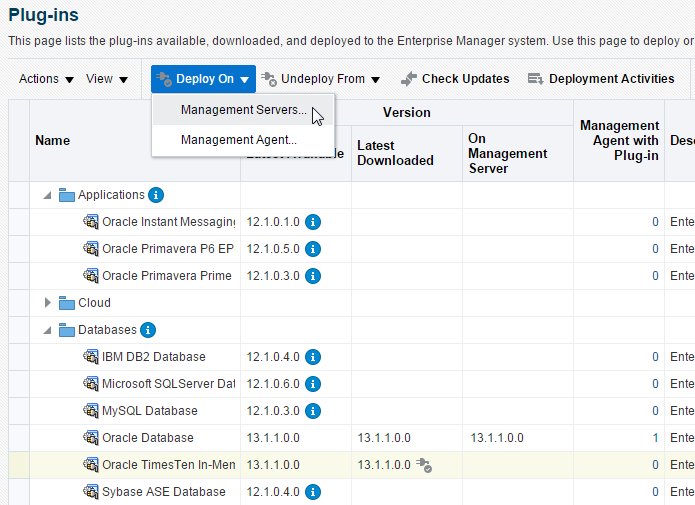Click the Oracle Primavera P6 plug-in icon

pos(91,249)
